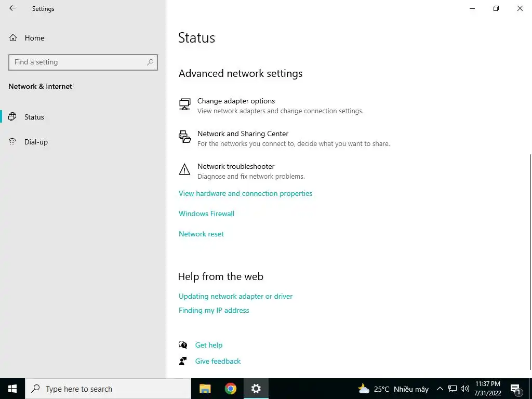Click the Network troubleshooter warning triangle icon
This screenshot has height=399, width=532.
point(184,169)
